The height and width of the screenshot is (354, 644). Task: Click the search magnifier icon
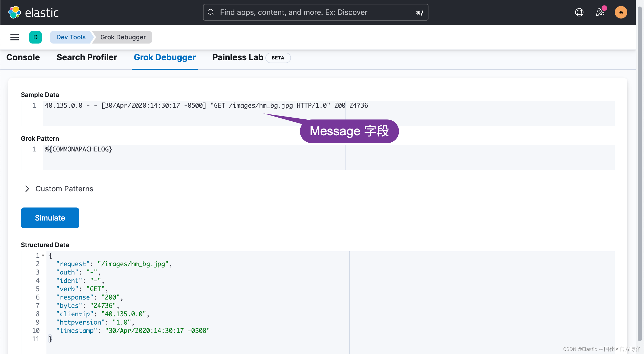point(211,12)
